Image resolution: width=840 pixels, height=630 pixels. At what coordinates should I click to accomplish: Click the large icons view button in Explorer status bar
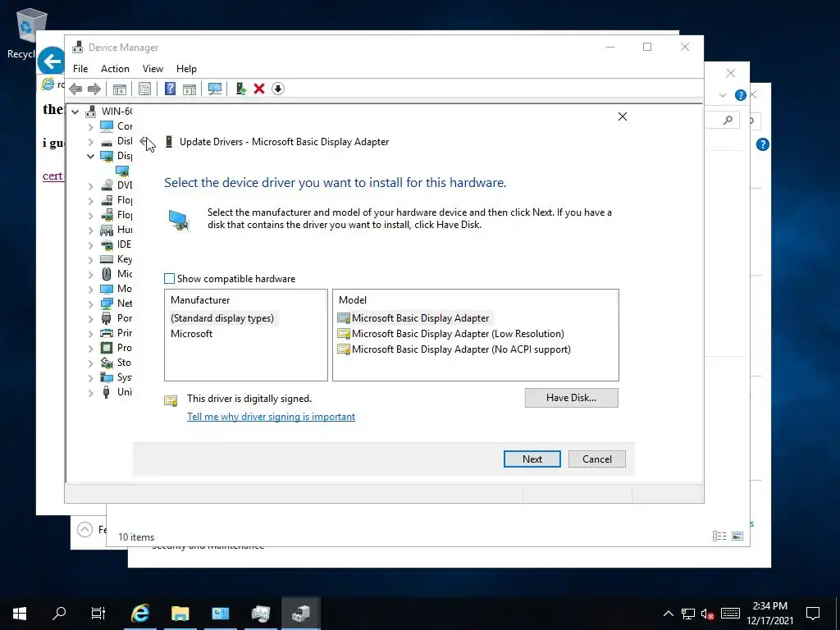point(737,536)
